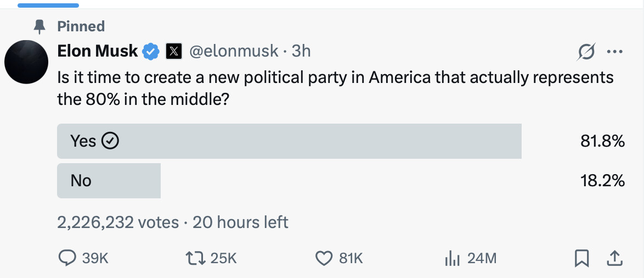Like the post with heart icon
The width and height of the screenshot is (644, 278).
point(325,258)
